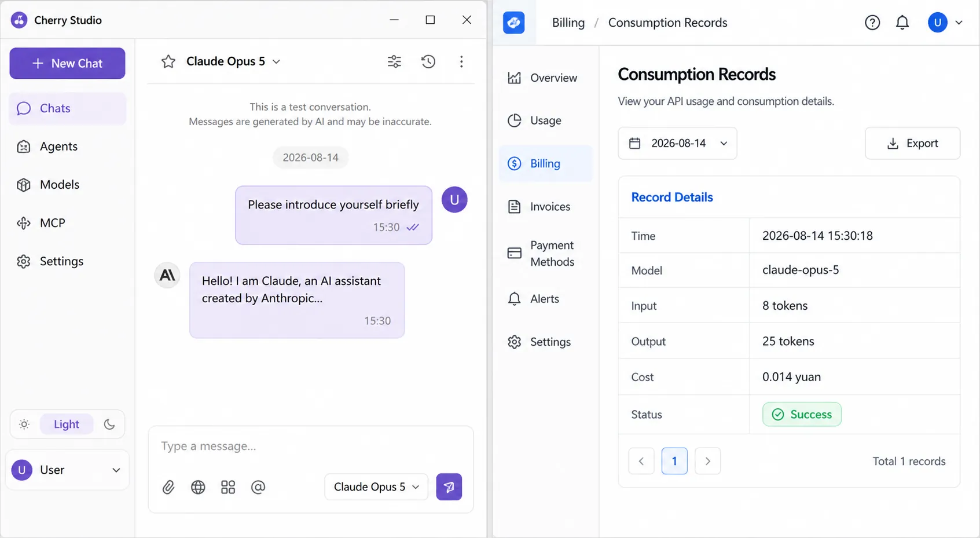Click the Success status badge
Image resolution: width=980 pixels, height=538 pixels.
[x=802, y=414]
